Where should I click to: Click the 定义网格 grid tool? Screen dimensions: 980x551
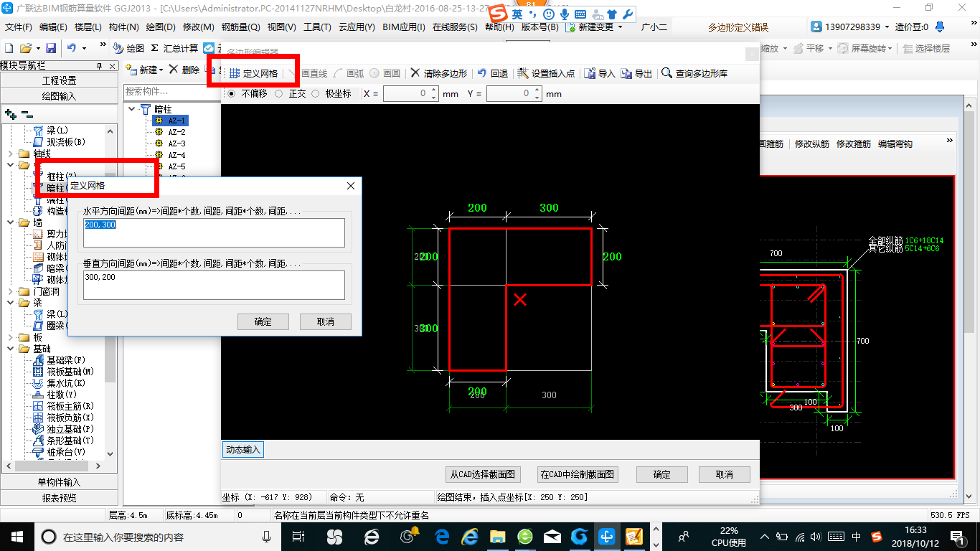point(253,73)
